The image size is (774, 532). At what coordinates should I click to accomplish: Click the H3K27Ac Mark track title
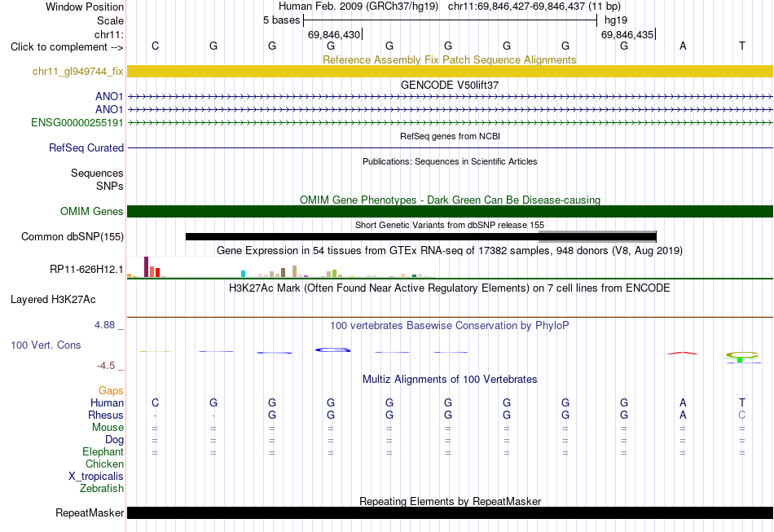(x=449, y=288)
